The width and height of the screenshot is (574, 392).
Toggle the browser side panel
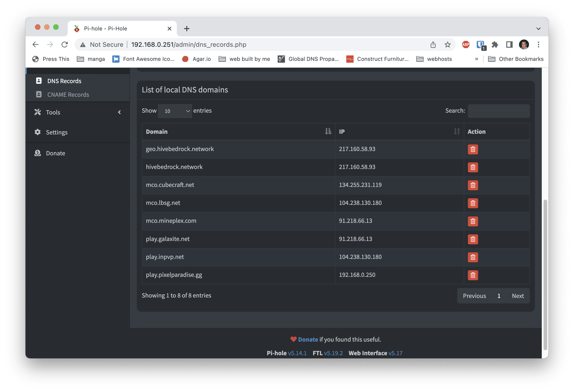tap(509, 45)
